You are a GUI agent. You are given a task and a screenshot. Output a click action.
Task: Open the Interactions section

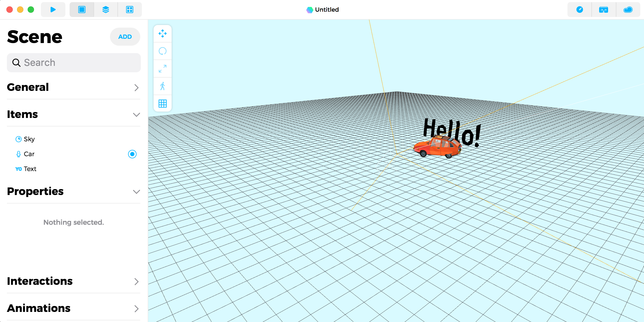tap(136, 282)
